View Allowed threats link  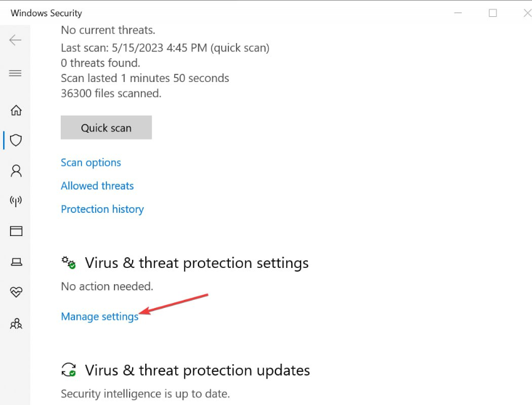97,186
